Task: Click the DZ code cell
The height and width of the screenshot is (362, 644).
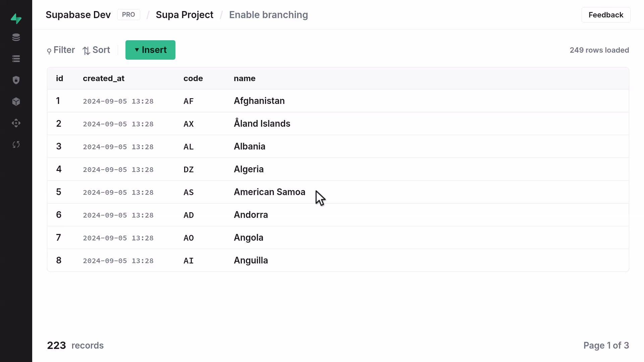Action: click(x=189, y=170)
